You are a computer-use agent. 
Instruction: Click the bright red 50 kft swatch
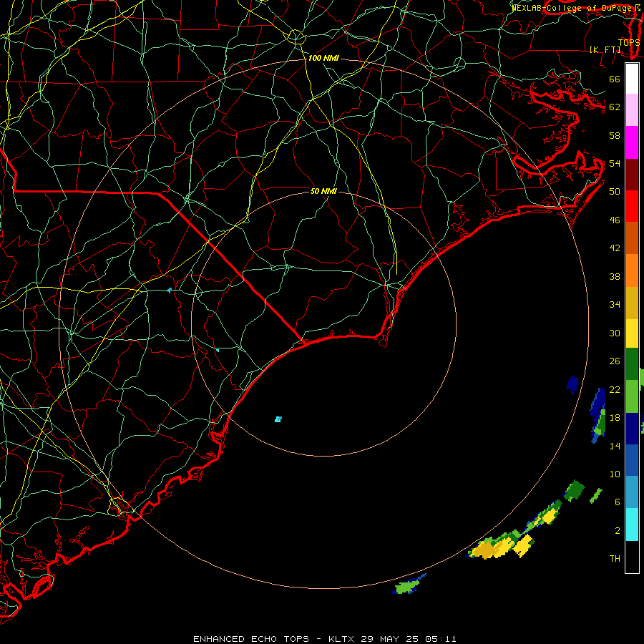pos(632,206)
